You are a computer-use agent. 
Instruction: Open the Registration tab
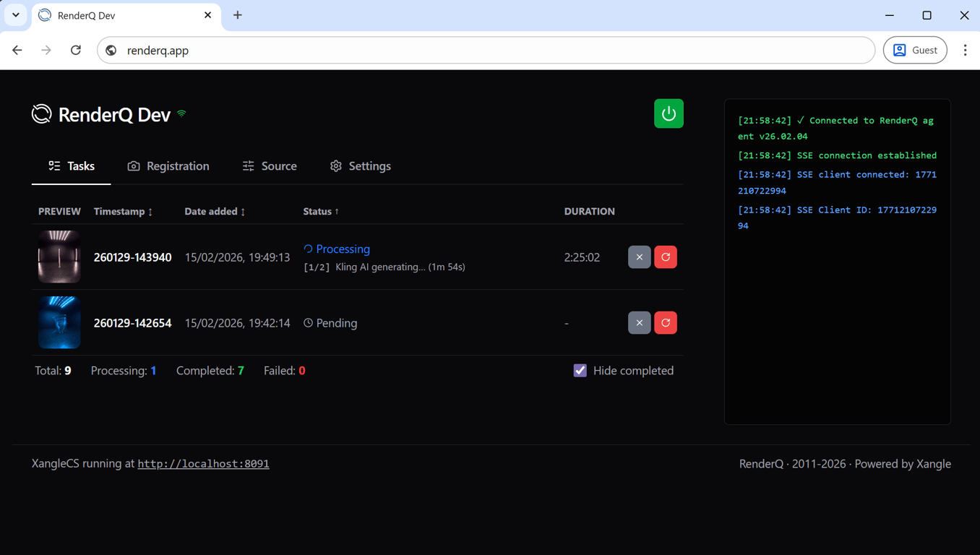click(x=168, y=166)
